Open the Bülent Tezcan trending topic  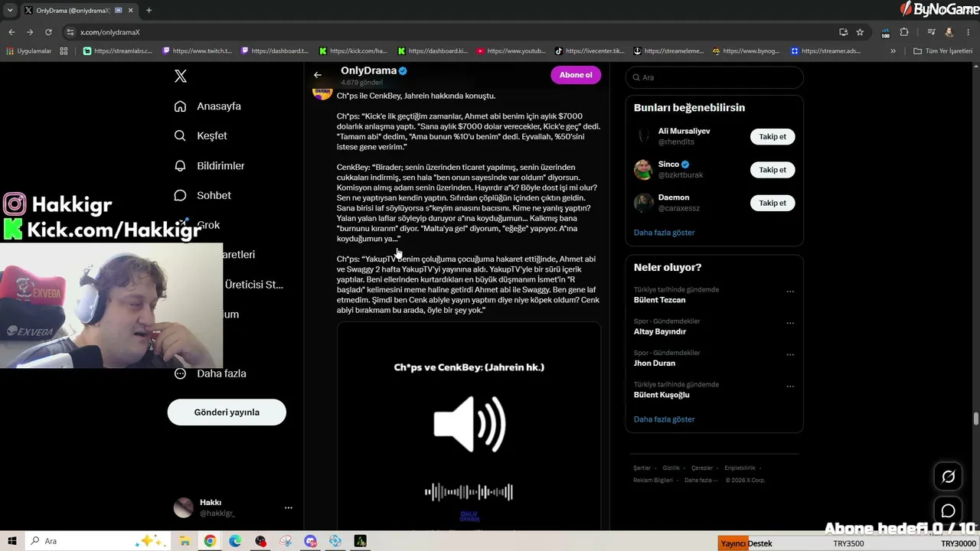(x=659, y=300)
